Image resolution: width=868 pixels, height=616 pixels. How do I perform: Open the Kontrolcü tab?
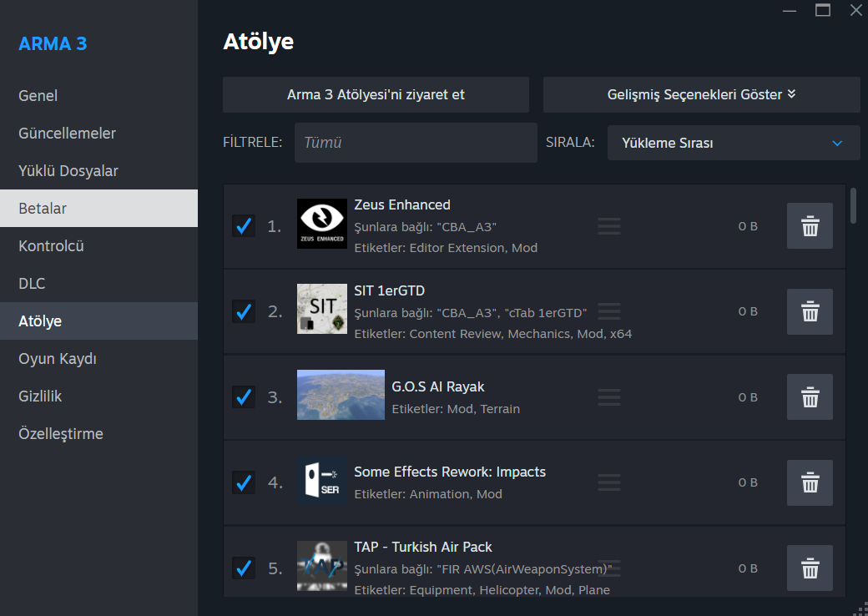coord(98,245)
